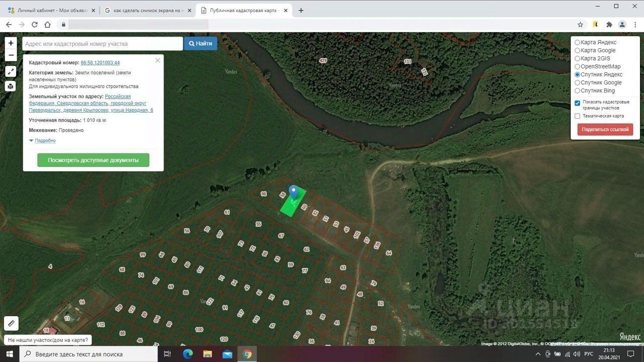This screenshot has width=644, height=362.
Task: Close the 'Личный кабинет' tab
Action: point(93,10)
